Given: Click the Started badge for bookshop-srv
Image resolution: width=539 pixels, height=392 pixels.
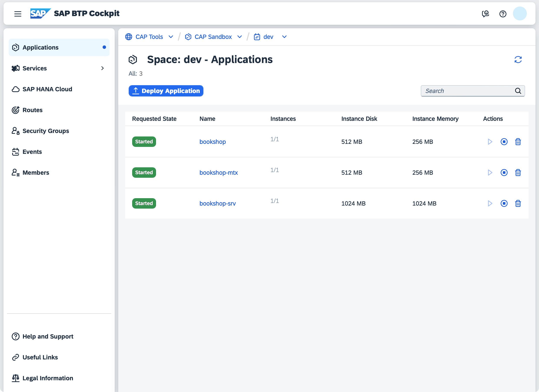Looking at the screenshot, I should (x=144, y=203).
